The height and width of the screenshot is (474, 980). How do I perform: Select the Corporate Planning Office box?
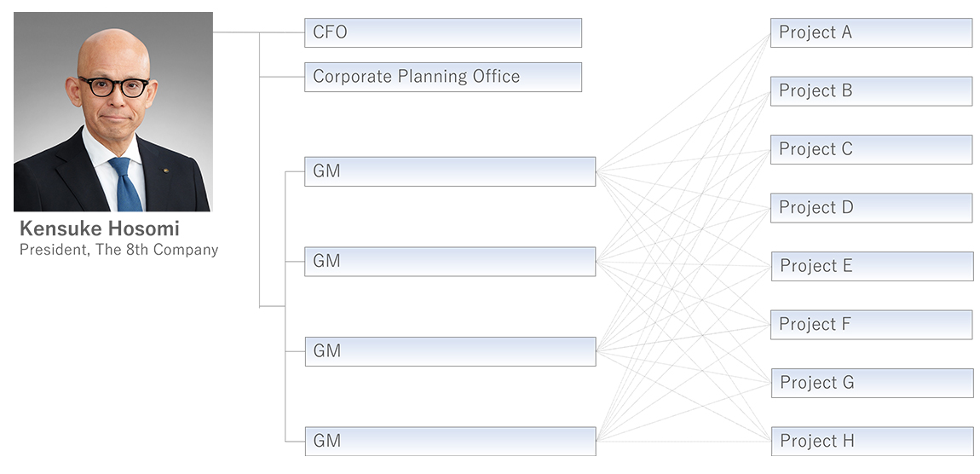click(x=442, y=77)
